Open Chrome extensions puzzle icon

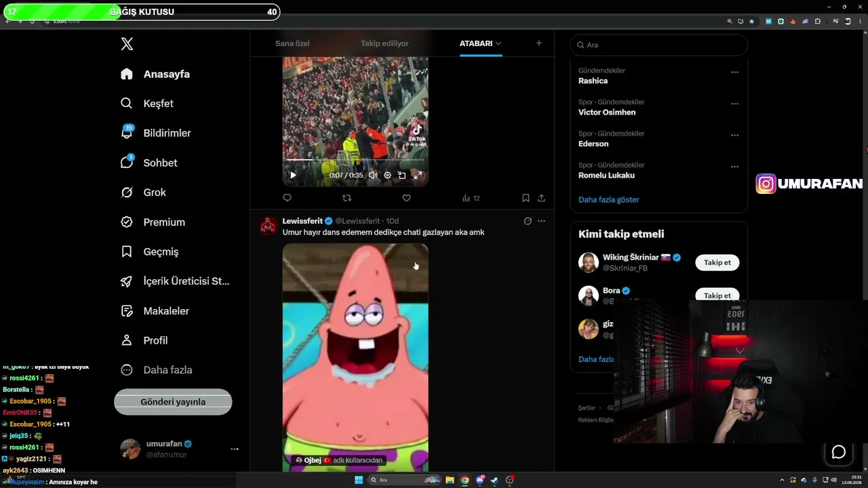(x=817, y=21)
